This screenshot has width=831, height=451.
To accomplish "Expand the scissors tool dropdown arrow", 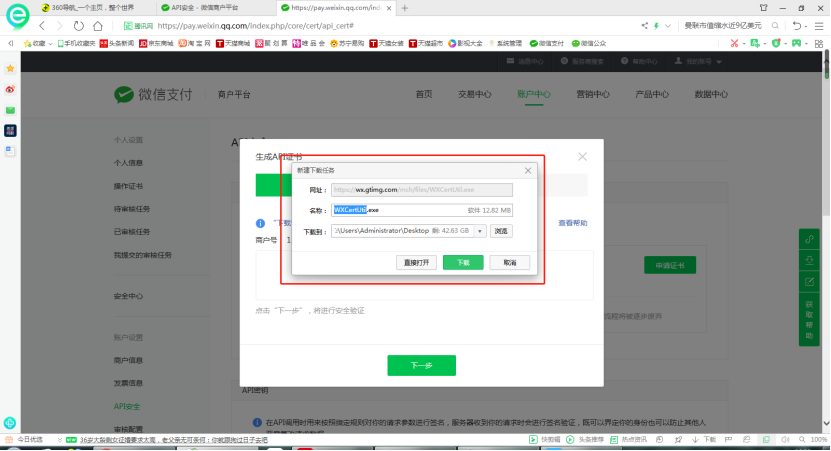I will click(x=744, y=43).
